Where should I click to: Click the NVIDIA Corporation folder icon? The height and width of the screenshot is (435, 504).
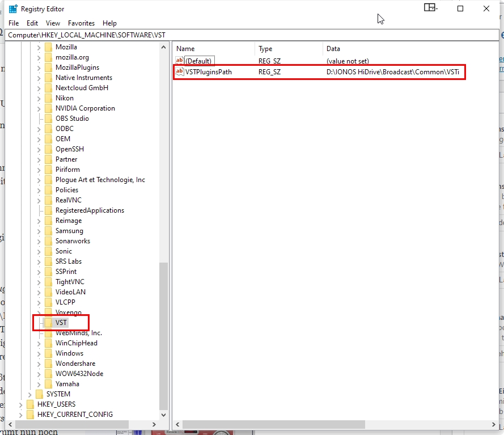click(49, 108)
